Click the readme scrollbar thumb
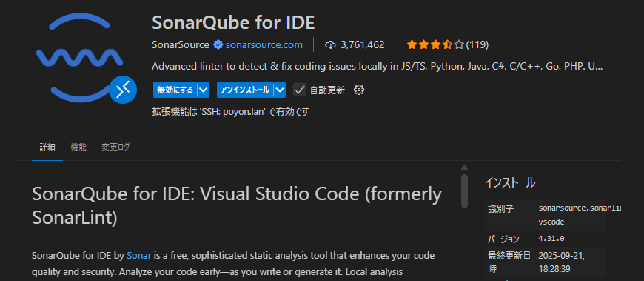Screen dimensions: 644x281 465,191
